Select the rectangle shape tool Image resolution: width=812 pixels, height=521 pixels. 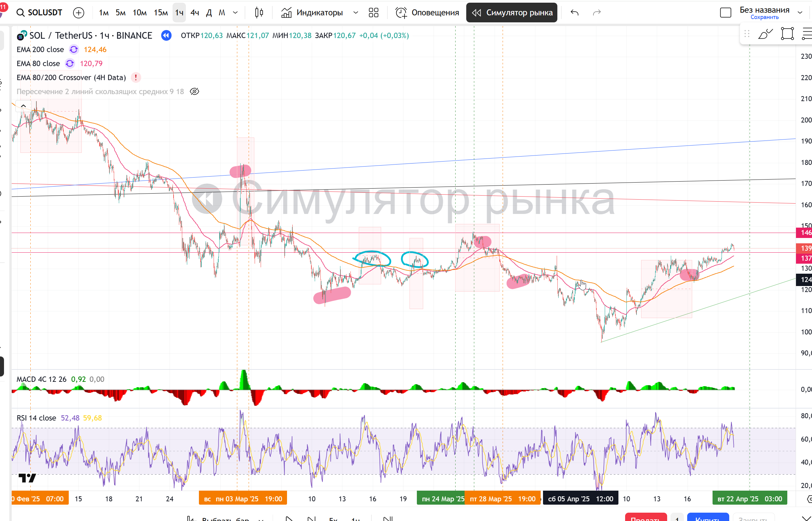[x=787, y=34]
